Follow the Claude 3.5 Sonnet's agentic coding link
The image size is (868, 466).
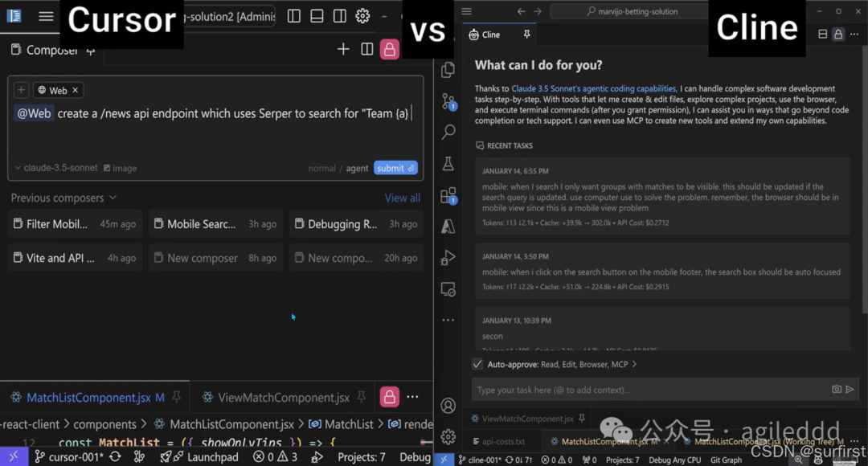tap(594, 88)
